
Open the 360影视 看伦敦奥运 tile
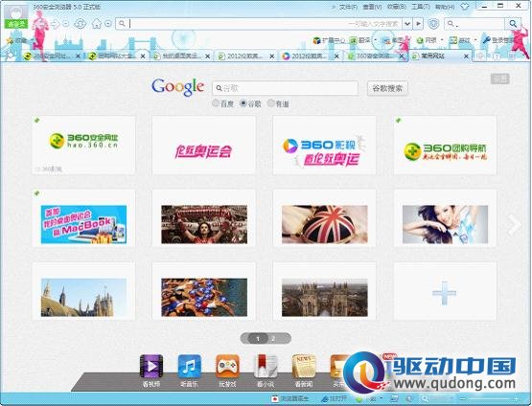[324, 145]
